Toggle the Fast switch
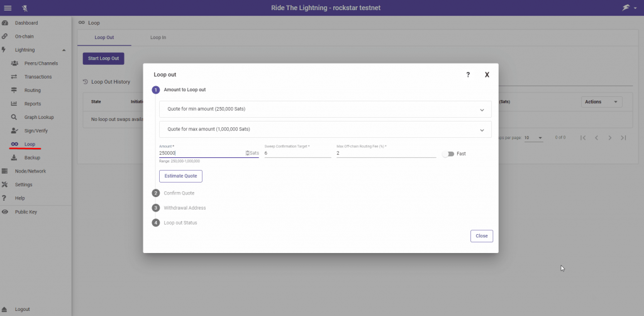 pyautogui.click(x=448, y=154)
